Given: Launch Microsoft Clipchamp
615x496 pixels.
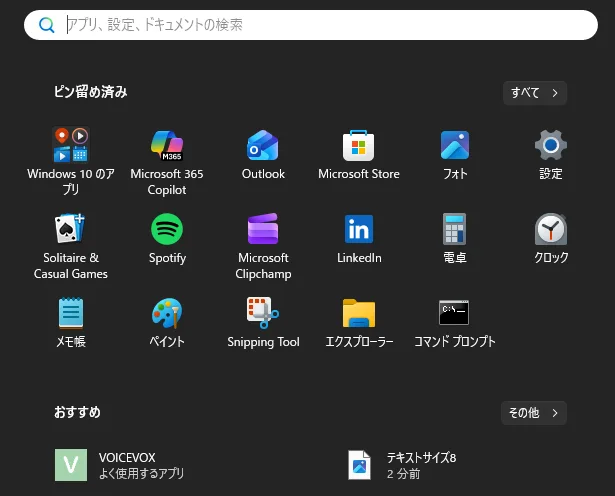Looking at the screenshot, I should (x=263, y=229).
